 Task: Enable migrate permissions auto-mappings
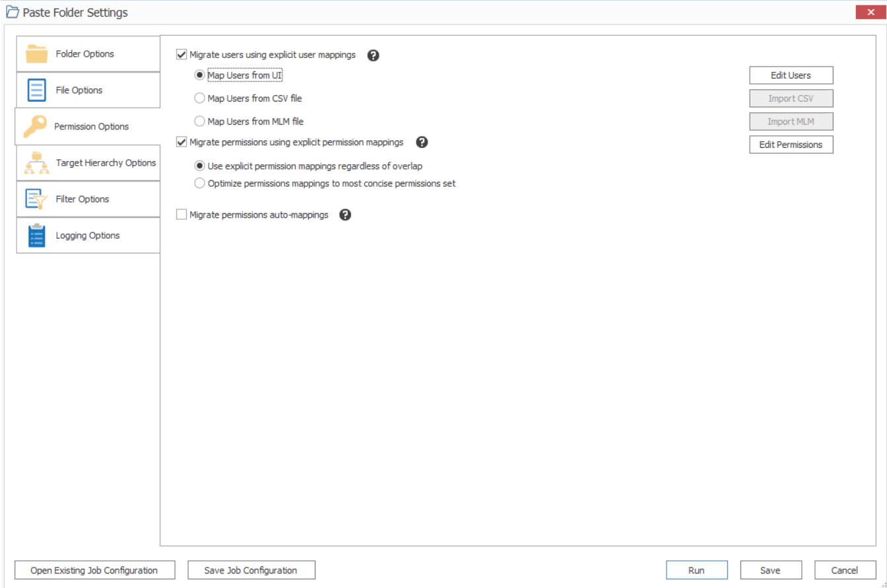click(181, 214)
